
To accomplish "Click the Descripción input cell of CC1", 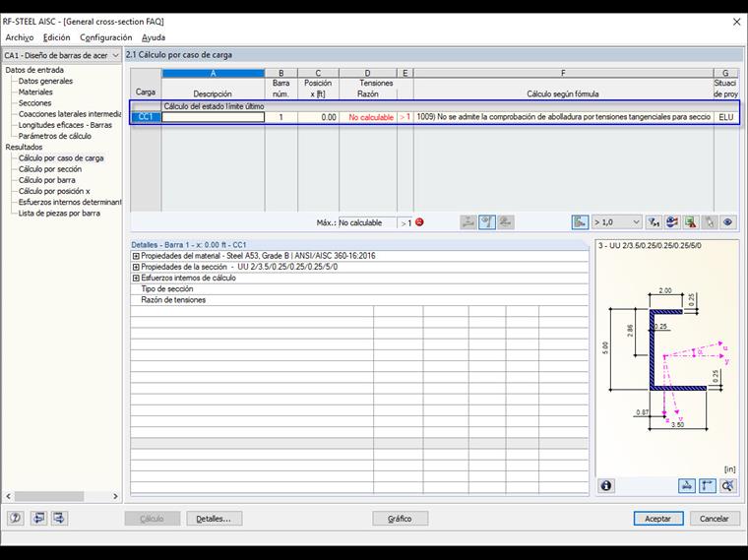I will pos(214,117).
